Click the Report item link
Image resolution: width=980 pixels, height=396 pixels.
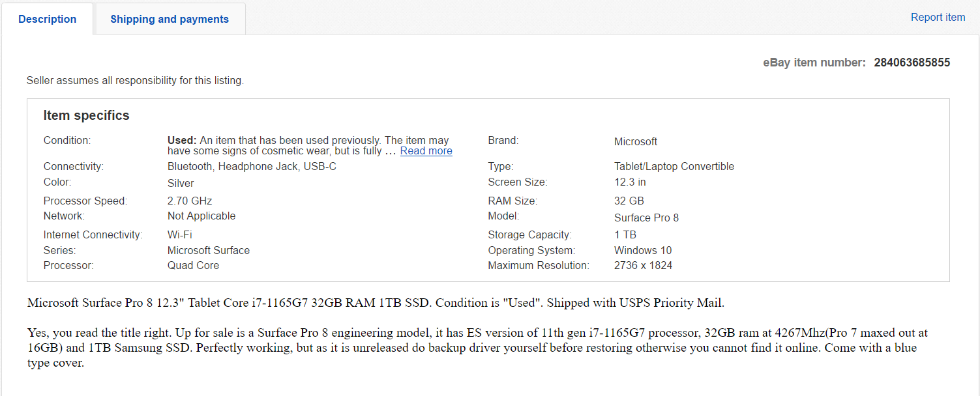click(938, 18)
